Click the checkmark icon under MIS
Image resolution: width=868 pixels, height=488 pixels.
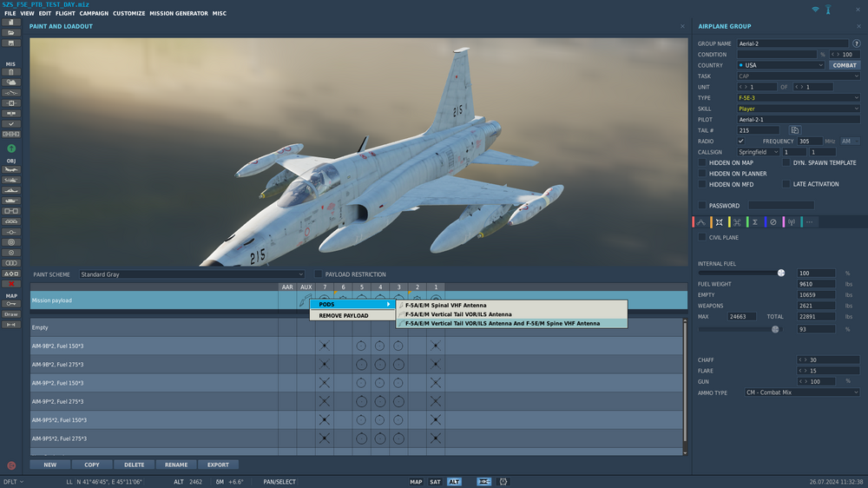pyautogui.click(x=10, y=124)
